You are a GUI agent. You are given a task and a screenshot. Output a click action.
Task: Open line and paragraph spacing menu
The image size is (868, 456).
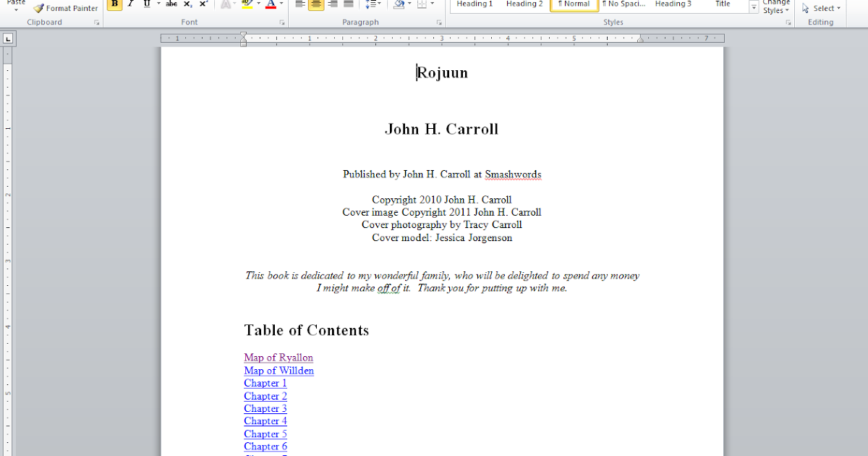click(373, 4)
